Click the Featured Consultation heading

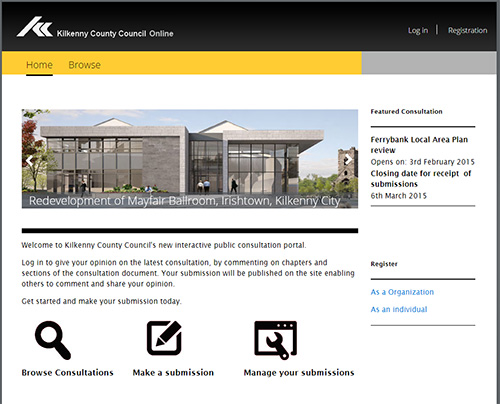click(407, 112)
